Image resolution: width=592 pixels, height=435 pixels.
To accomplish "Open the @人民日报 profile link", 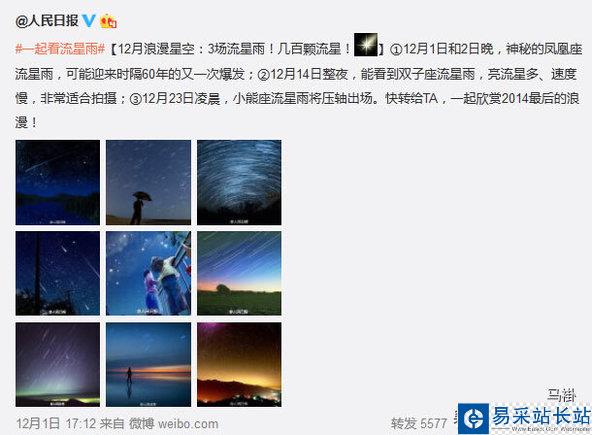I will (47, 21).
